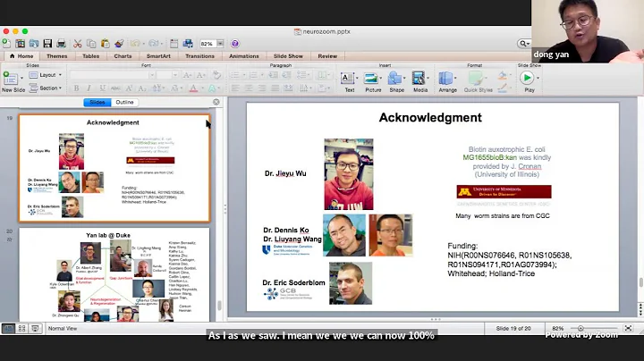Toggle Superscript formatting
The width and height of the screenshot is (644, 361).
point(129,88)
